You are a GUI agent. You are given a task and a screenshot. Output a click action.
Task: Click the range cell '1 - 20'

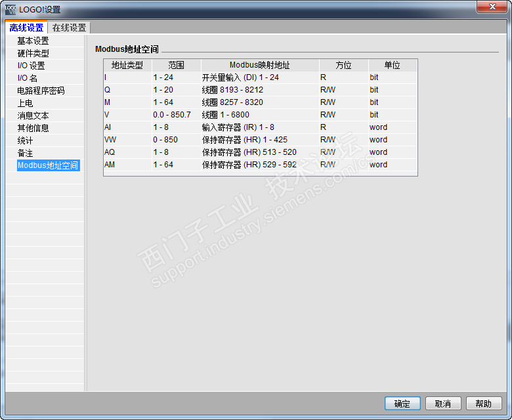[x=177, y=90]
